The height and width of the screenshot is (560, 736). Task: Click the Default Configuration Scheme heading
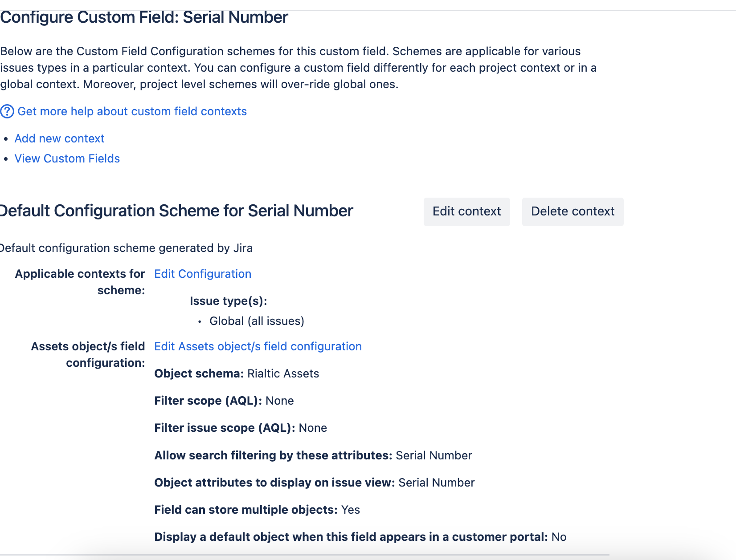(176, 211)
